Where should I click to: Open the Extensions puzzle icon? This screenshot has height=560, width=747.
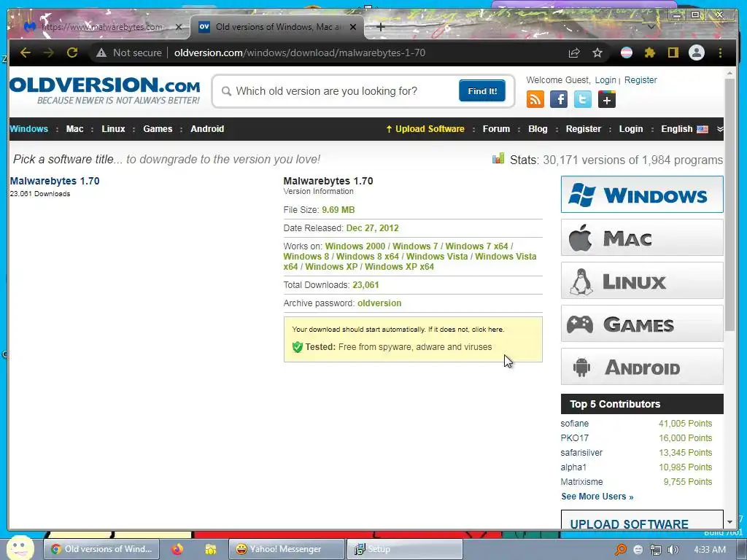(x=650, y=52)
